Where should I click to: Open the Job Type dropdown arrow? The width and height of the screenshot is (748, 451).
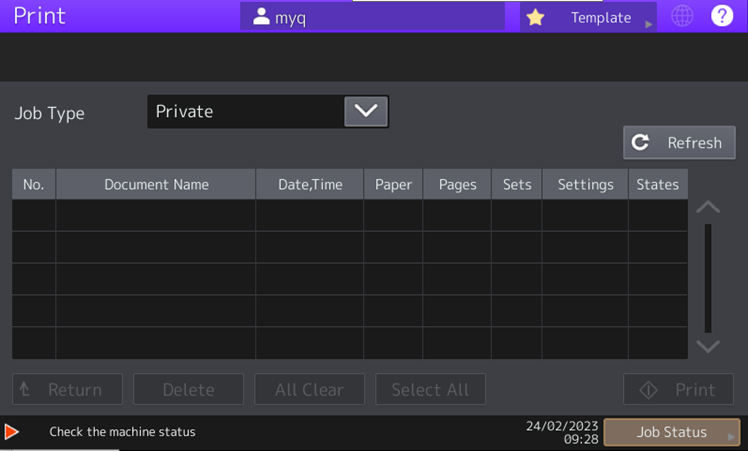tap(365, 111)
